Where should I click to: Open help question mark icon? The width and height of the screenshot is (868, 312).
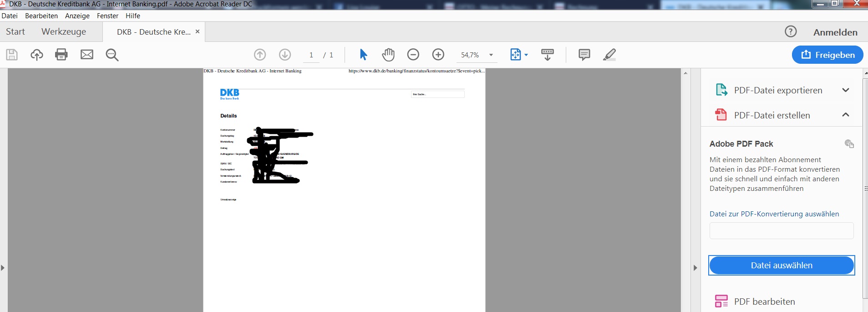(791, 31)
